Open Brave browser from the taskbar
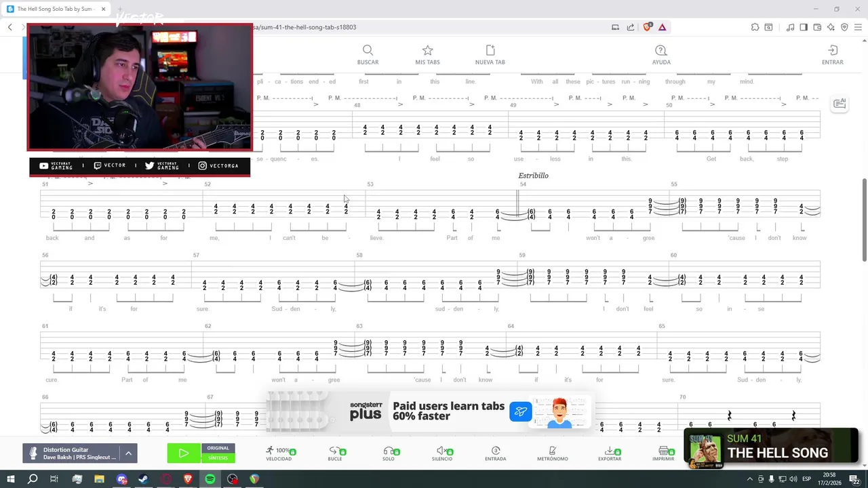Screen dimensions: 868x488 coord(188,479)
